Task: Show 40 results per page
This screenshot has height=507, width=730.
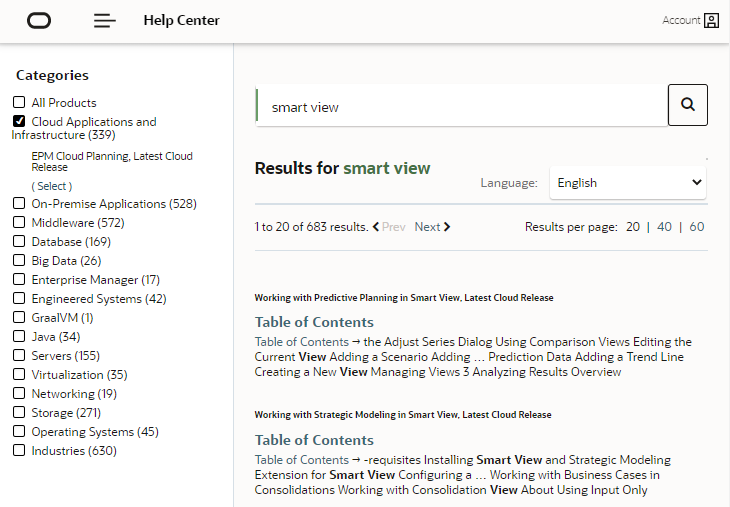Action: coord(664,227)
